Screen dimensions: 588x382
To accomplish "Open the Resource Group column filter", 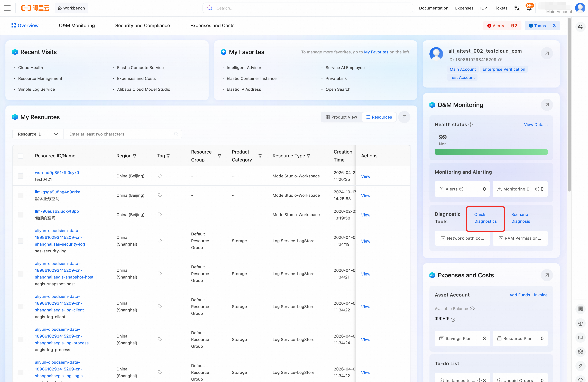I will (x=219, y=156).
